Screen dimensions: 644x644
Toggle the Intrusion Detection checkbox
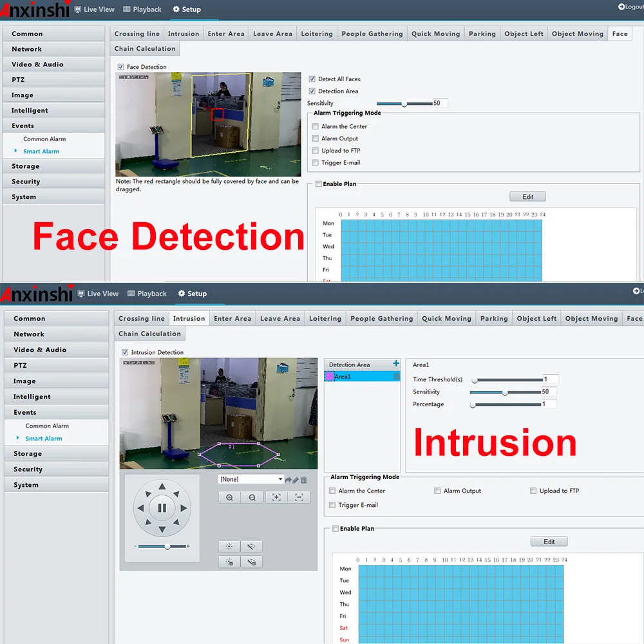pyautogui.click(x=125, y=352)
